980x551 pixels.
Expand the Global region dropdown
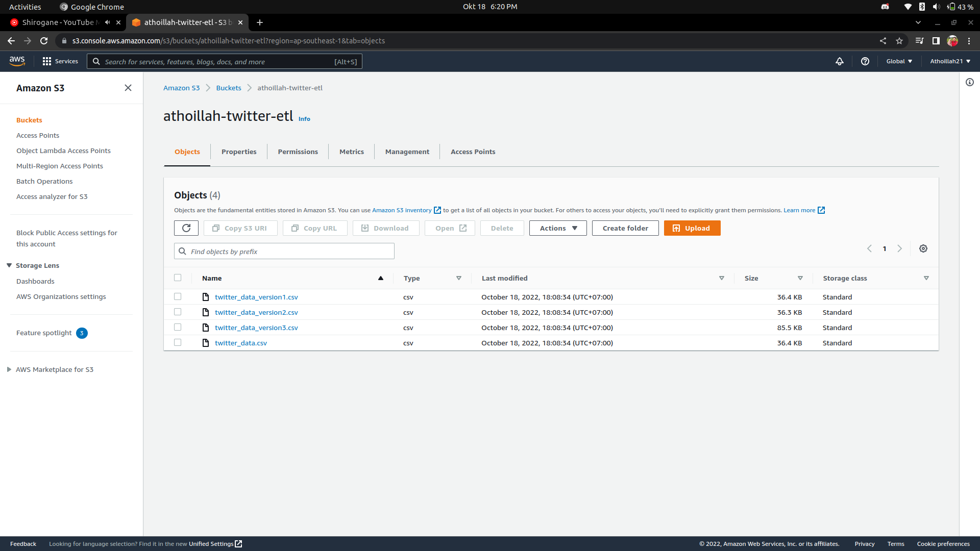click(x=899, y=61)
